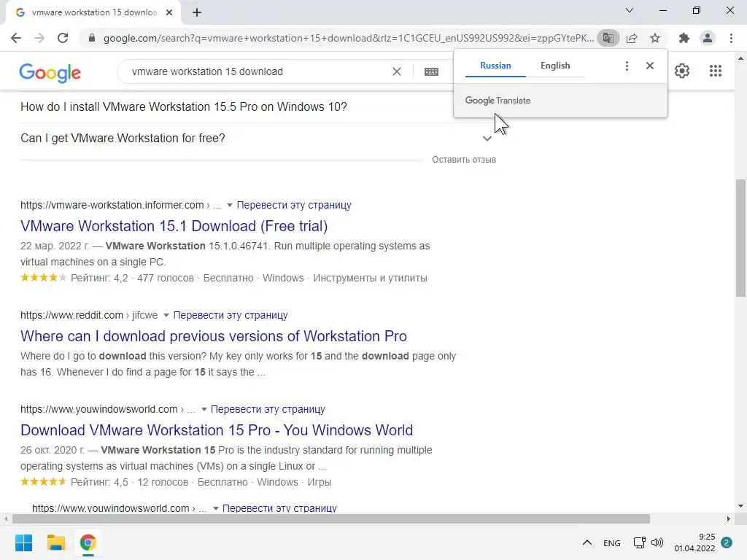Open "VMware Workstation 15.1 Download (Free trial)"
Image resolution: width=747 pixels, height=560 pixels.
pyautogui.click(x=174, y=226)
